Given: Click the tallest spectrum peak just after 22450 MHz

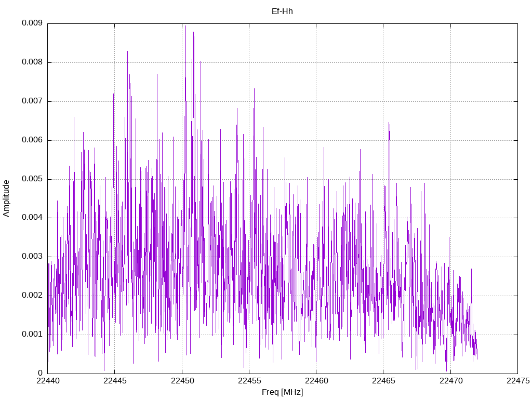Looking at the screenshot, I should 185,26.
